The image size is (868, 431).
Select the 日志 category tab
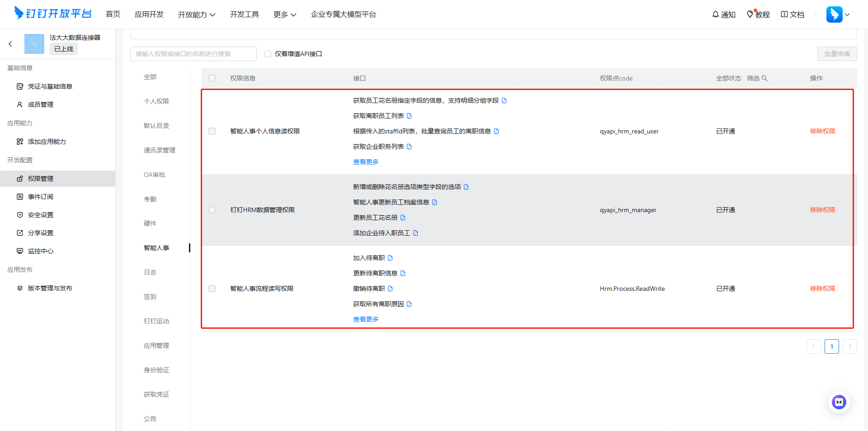click(x=150, y=272)
